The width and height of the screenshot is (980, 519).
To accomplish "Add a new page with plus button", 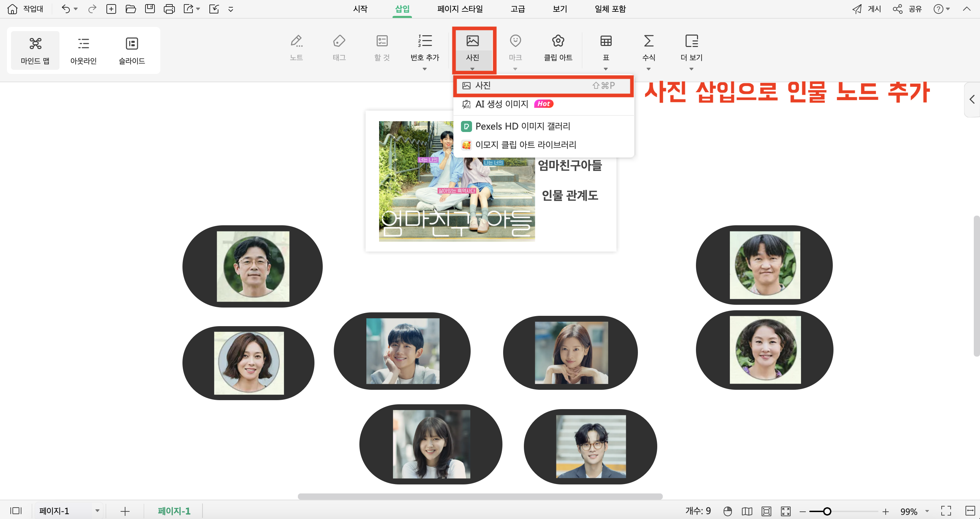I will coord(125,511).
